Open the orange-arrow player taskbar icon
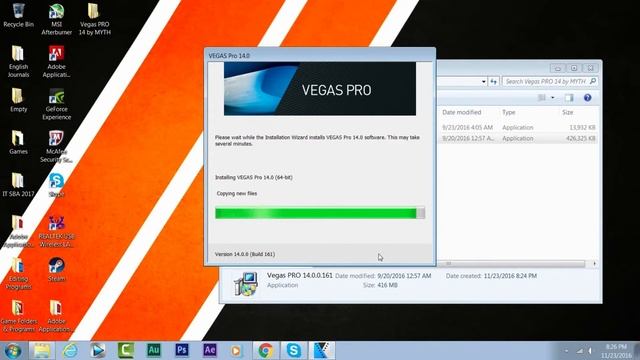This screenshot has height=360, width=640. (x=236, y=351)
